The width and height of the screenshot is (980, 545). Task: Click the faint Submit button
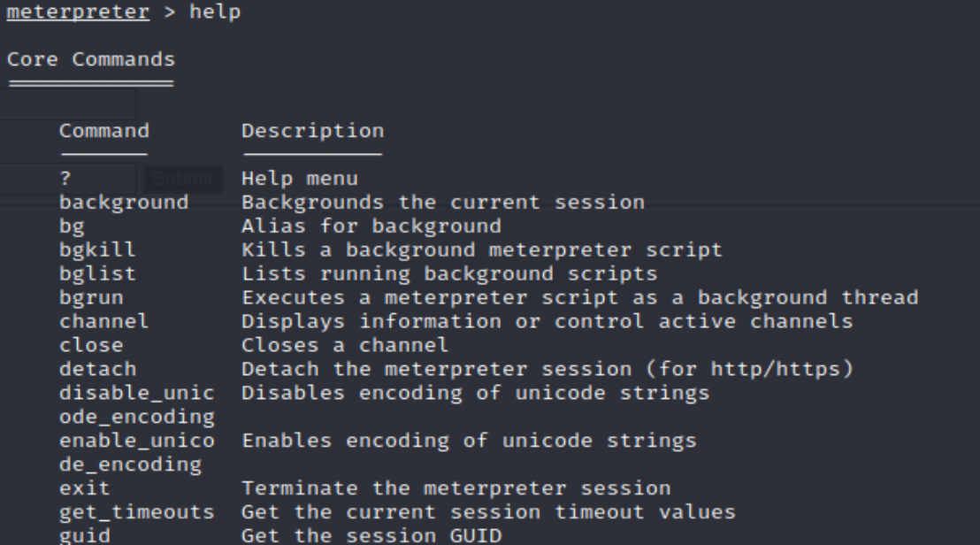click(x=183, y=179)
